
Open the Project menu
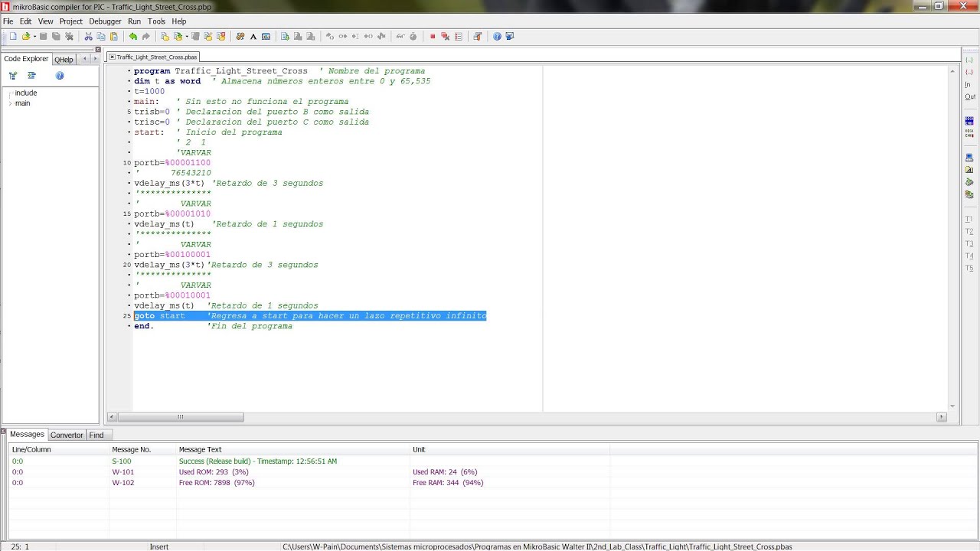tap(71, 21)
